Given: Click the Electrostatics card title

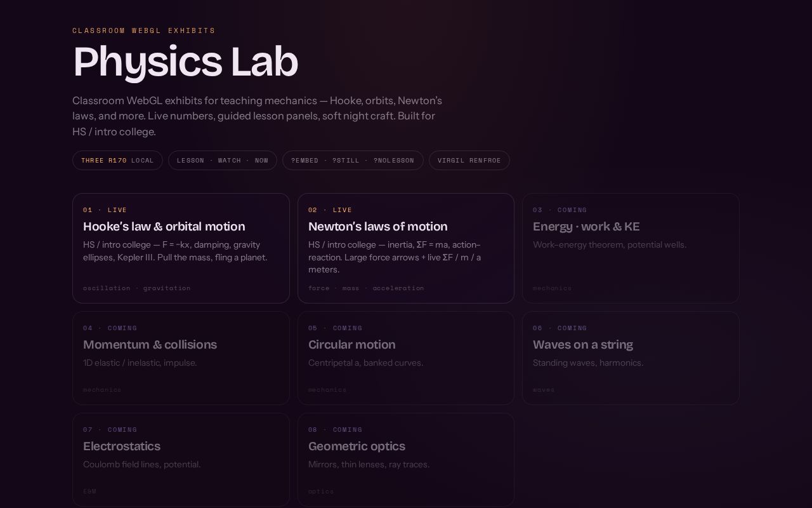Looking at the screenshot, I should click(x=122, y=446).
